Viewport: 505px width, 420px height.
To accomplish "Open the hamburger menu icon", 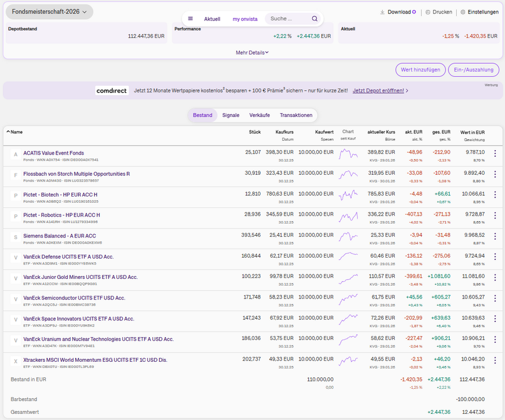I will 191,18.
